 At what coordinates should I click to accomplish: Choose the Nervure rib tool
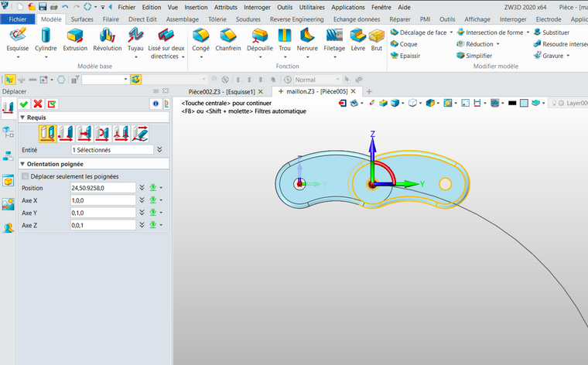[x=307, y=40]
